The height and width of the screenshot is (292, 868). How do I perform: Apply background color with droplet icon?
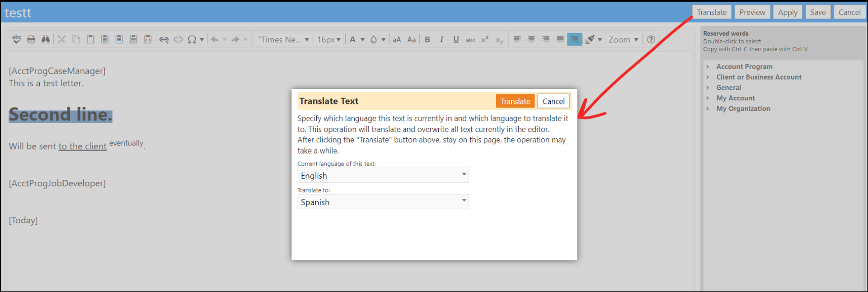374,39
